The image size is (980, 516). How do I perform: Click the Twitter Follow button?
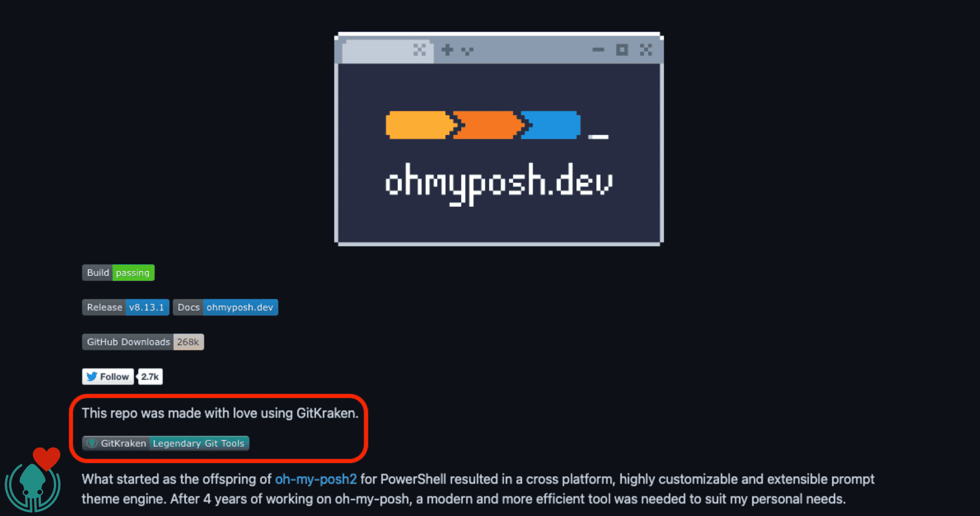pyautogui.click(x=108, y=377)
